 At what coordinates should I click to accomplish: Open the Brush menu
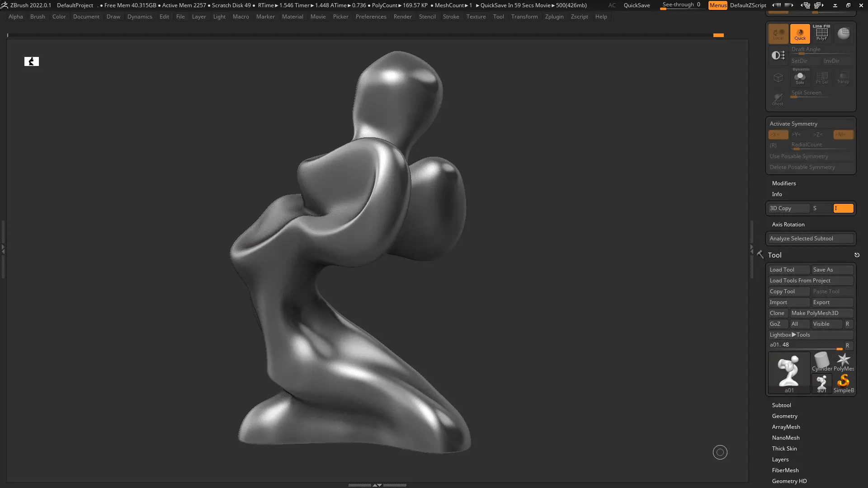(x=38, y=17)
